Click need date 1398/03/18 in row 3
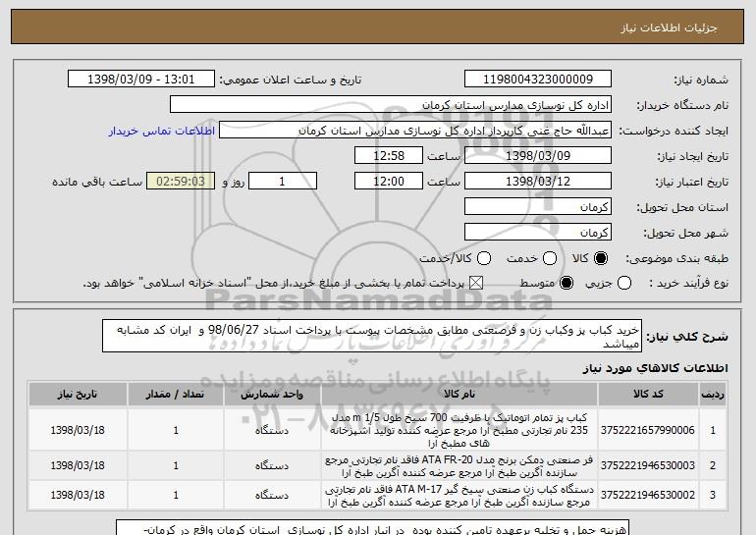This screenshot has height=535, width=756. point(78,495)
